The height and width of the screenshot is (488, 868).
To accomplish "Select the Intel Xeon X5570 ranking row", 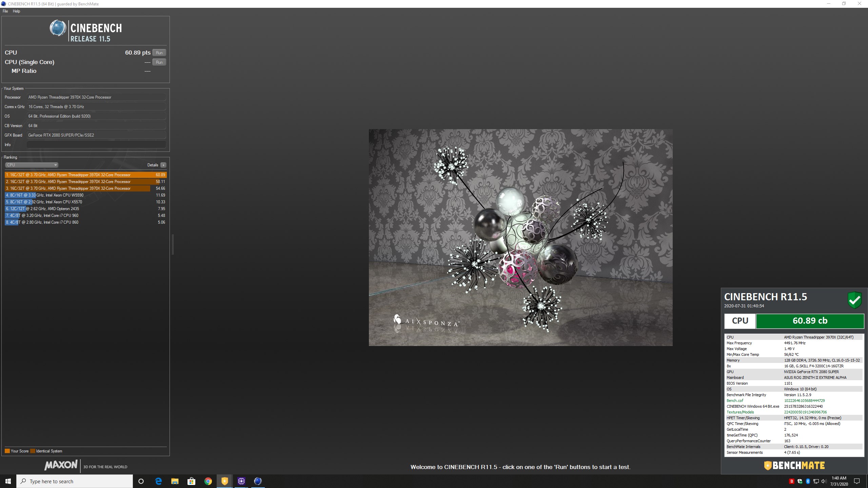I will 86,202.
